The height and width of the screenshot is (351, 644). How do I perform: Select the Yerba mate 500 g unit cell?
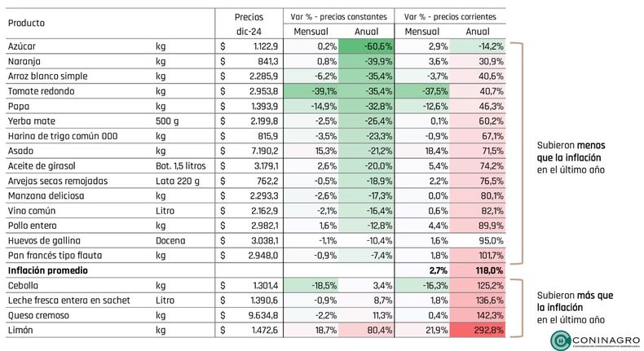pyautogui.click(x=167, y=121)
